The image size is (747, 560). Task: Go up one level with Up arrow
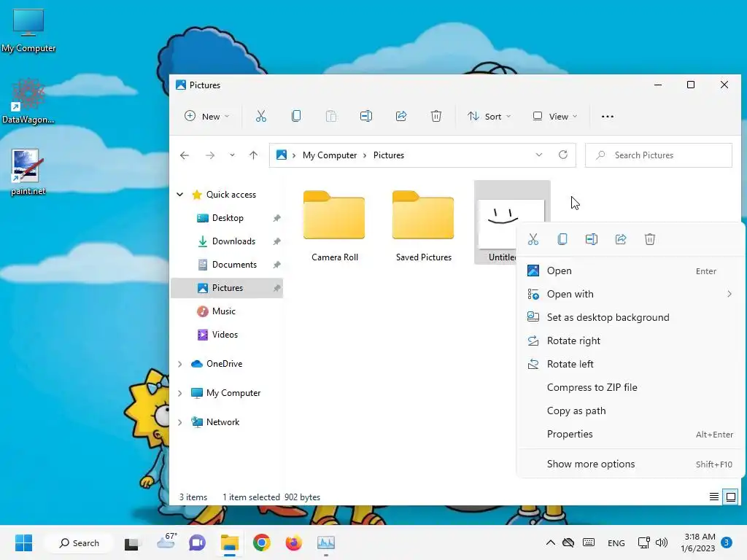pyautogui.click(x=253, y=155)
